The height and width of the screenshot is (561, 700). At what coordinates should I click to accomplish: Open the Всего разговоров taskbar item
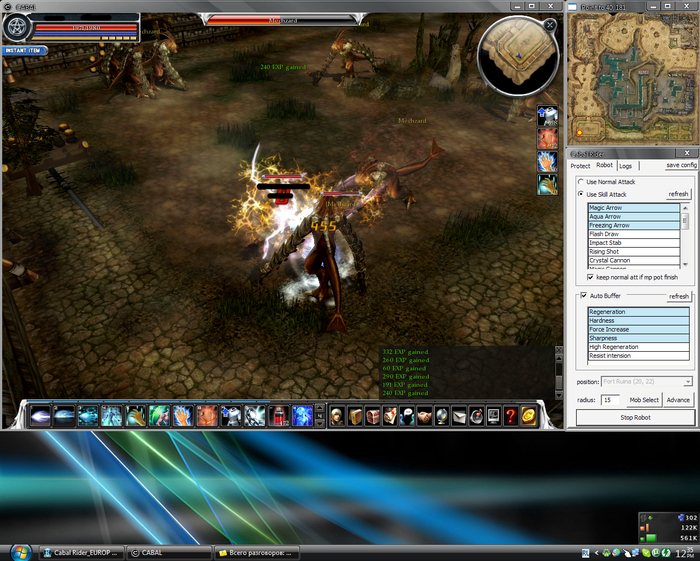(x=256, y=553)
